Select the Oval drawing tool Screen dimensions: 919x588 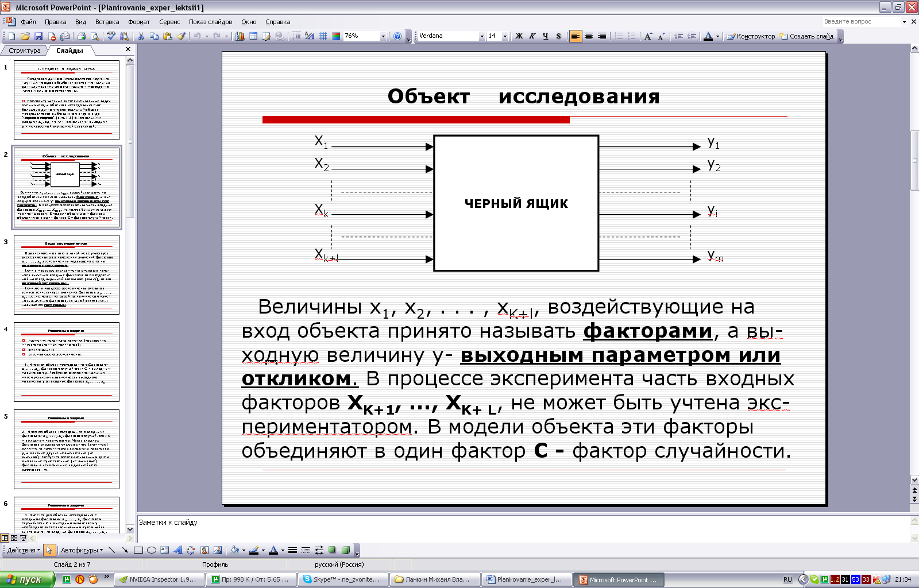coord(151,550)
